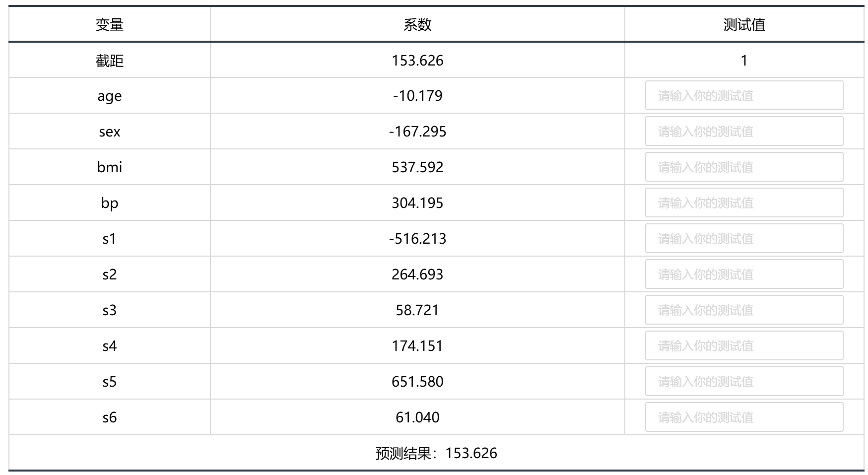Select the sex coefficient -167.295 cell

[417, 131]
